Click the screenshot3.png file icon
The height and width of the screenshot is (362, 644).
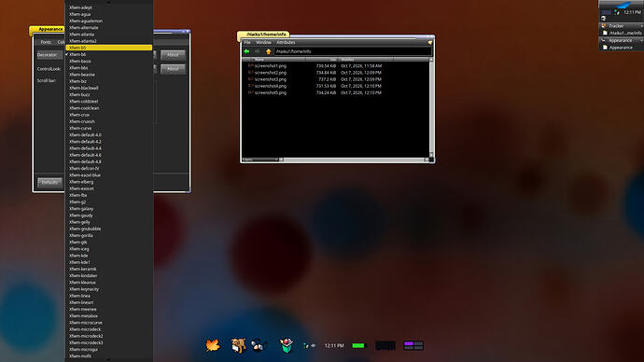click(x=250, y=79)
